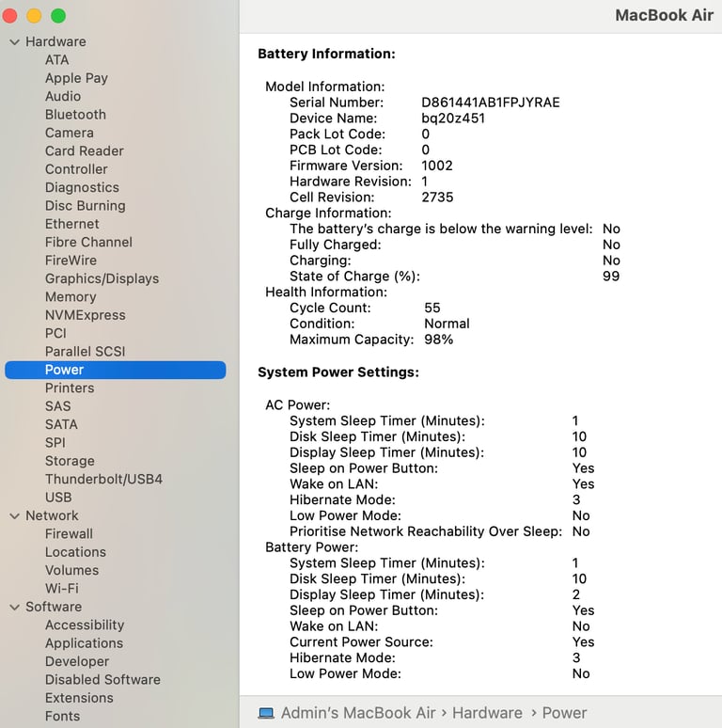The height and width of the screenshot is (728, 722).
Task: Click State of Charge value 99
Action: coord(611,276)
